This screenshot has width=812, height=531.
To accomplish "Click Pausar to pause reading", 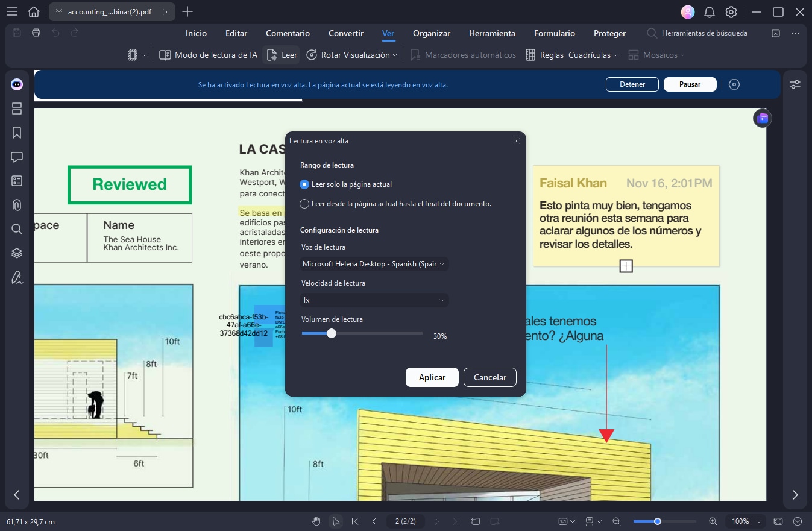I will click(x=690, y=84).
